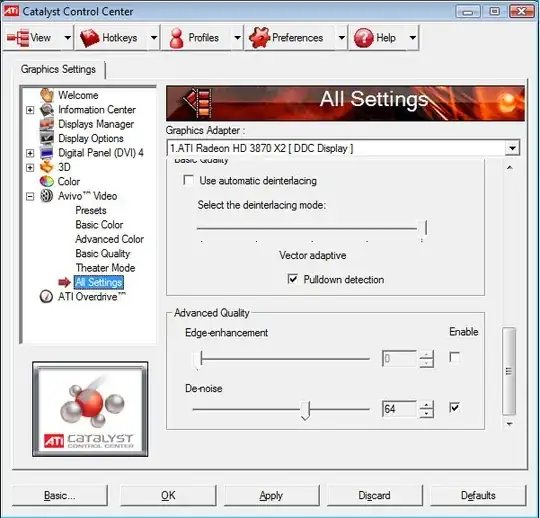Select the Graphics Settings tab
Image resolution: width=540 pixels, height=518 pixels.
(58, 69)
